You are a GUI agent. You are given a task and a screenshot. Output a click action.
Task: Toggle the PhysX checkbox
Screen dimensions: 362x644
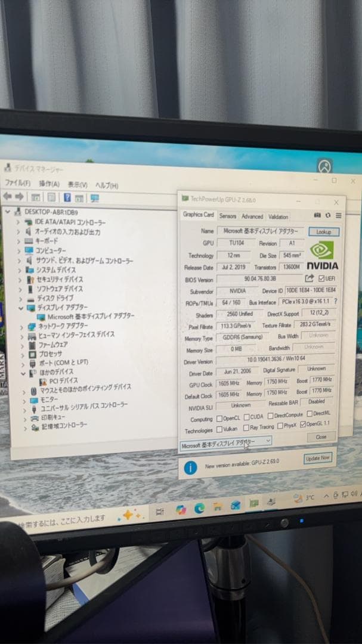coord(280,426)
